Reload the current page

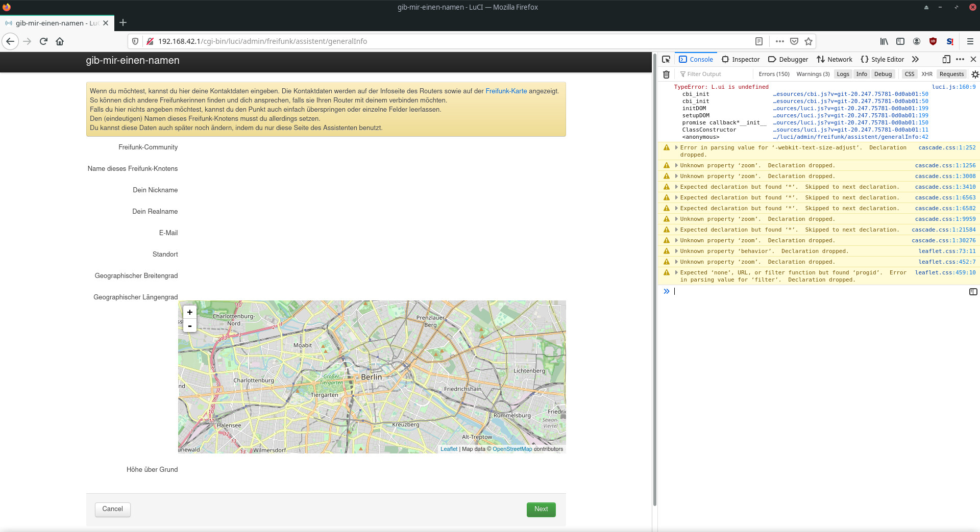click(43, 41)
